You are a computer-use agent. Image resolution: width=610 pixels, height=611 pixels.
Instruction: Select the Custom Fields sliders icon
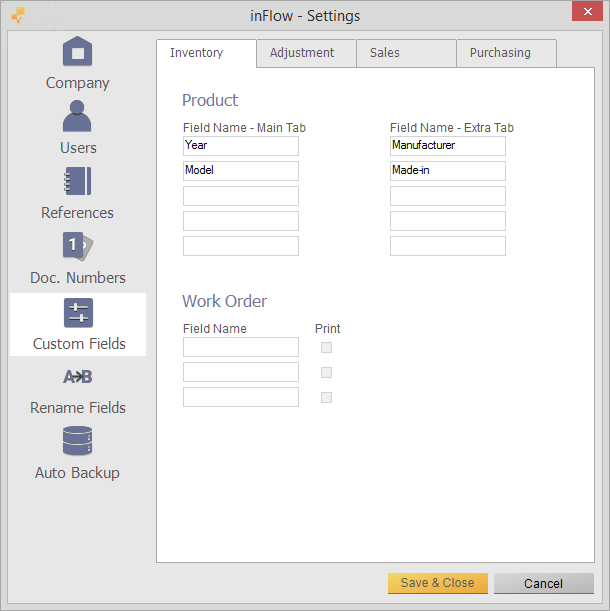point(78,313)
